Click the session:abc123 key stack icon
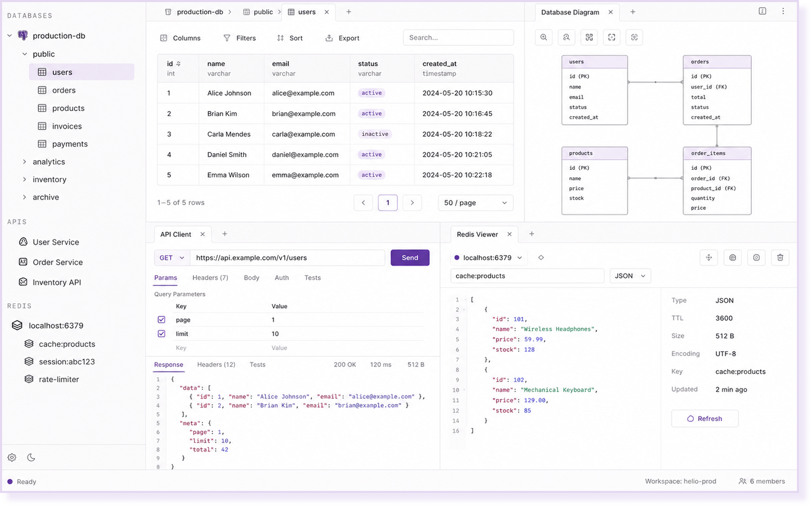This screenshot has width=812, height=506. (x=29, y=361)
